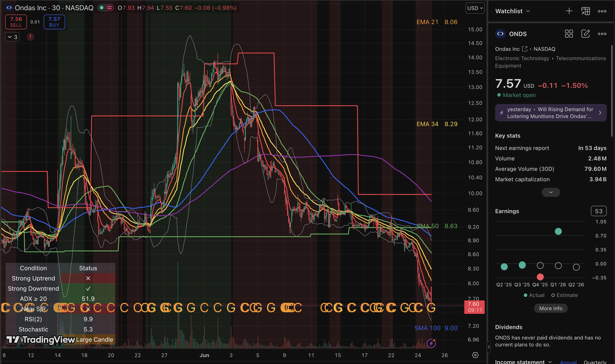Click the Market capitalization 3.94 B value
Screen dimensions: 615x364
pos(598,179)
